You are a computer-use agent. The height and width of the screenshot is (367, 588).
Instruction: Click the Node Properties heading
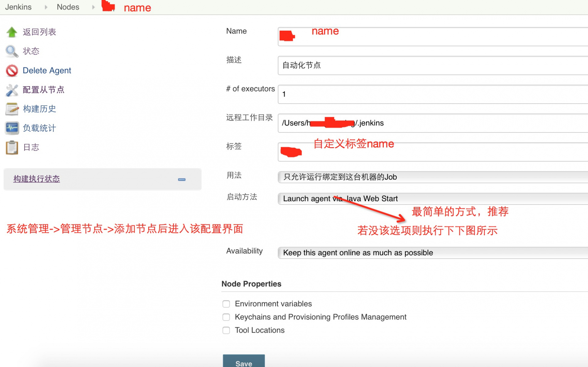tap(251, 284)
